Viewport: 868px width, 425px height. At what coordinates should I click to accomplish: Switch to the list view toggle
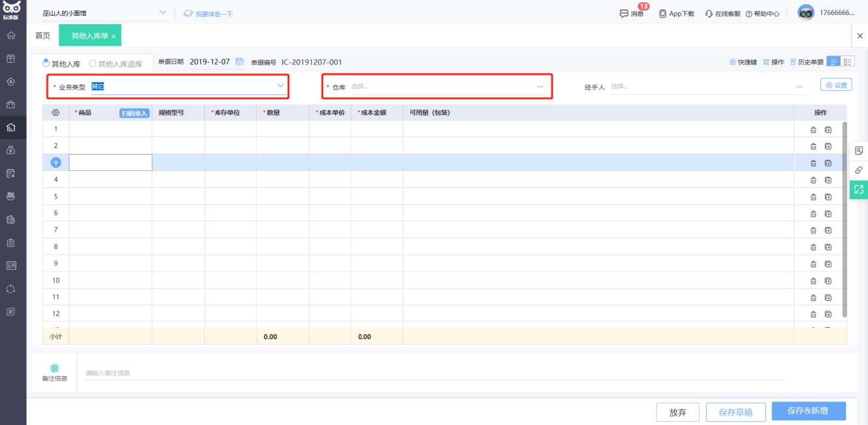pyautogui.click(x=833, y=61)
